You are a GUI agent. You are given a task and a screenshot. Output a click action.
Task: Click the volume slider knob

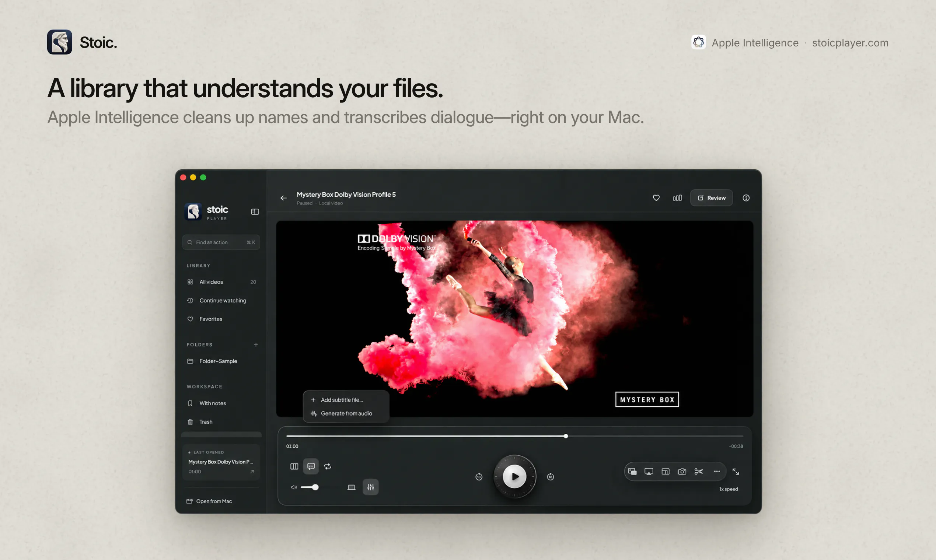tap(315, 487)
